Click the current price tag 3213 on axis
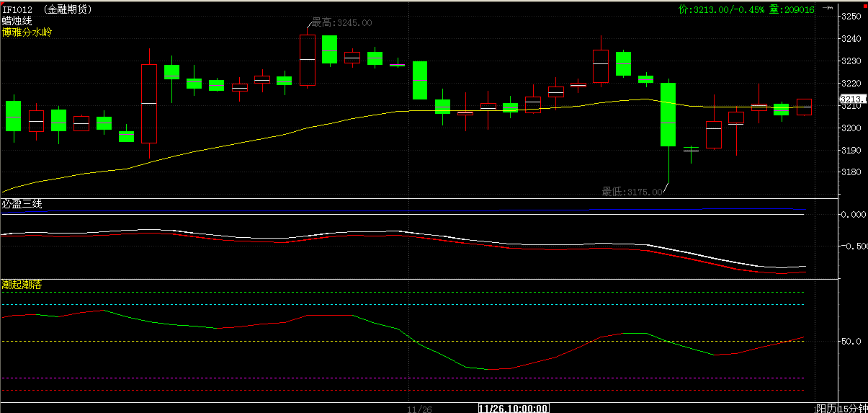 [x=852, y=99]
